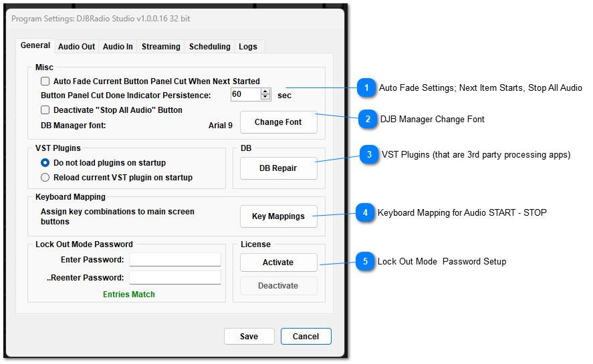Open the Logs tab

[248, 47]
